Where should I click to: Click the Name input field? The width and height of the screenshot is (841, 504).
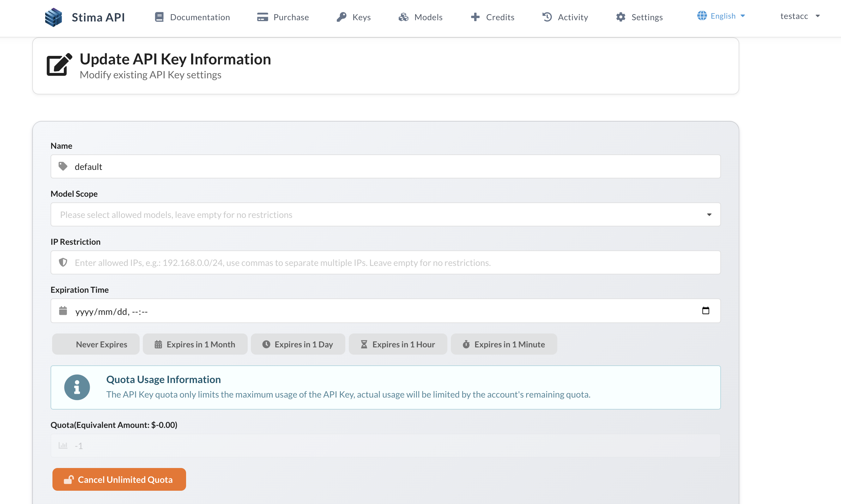pyautogui.click(x=385, y=166)
